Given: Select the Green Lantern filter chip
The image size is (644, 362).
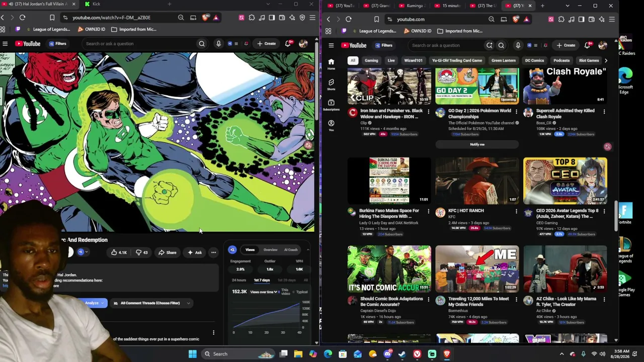Looking at the screenshot, I should [503, 60].
